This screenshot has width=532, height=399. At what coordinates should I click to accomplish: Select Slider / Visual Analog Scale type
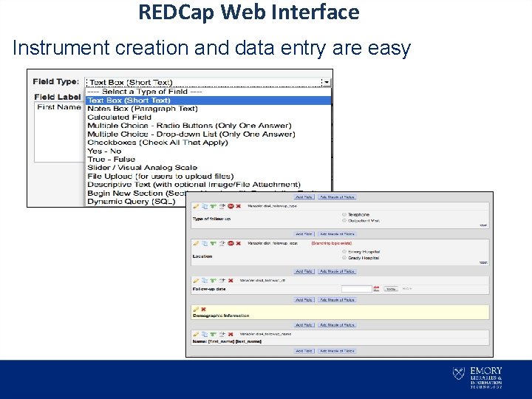click(x=208, y=168)
